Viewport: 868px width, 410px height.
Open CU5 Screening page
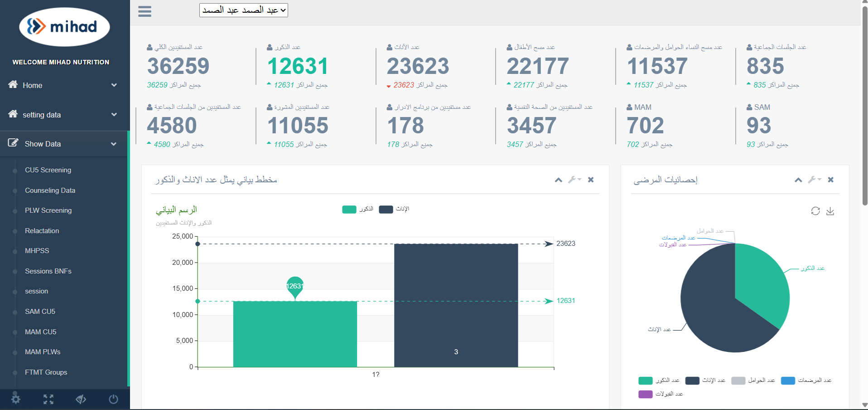coord(48,170)
